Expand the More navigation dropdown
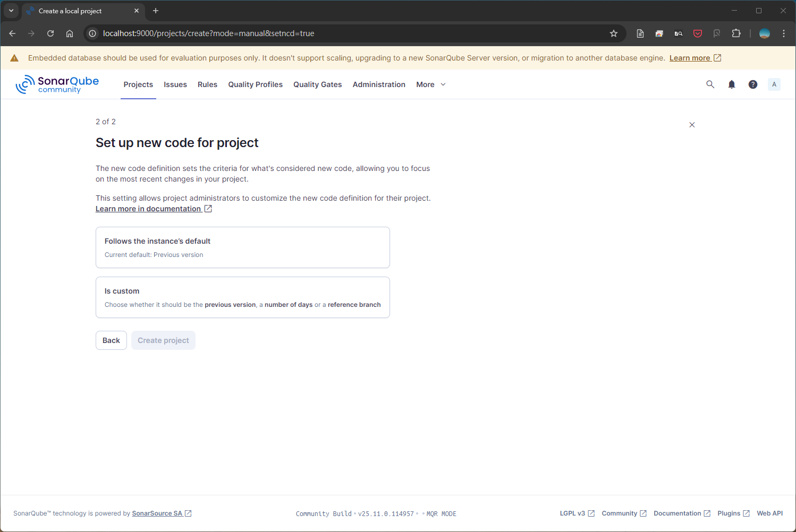Viewport: 796px width, 532px height. click(x=430, y=84)
